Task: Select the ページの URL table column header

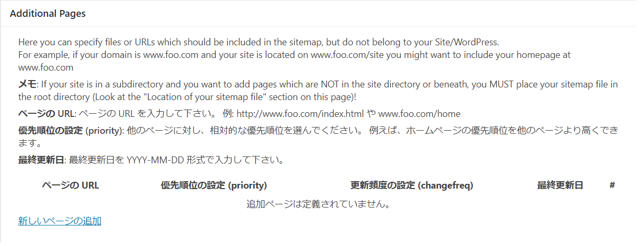Action: [71, 185]
